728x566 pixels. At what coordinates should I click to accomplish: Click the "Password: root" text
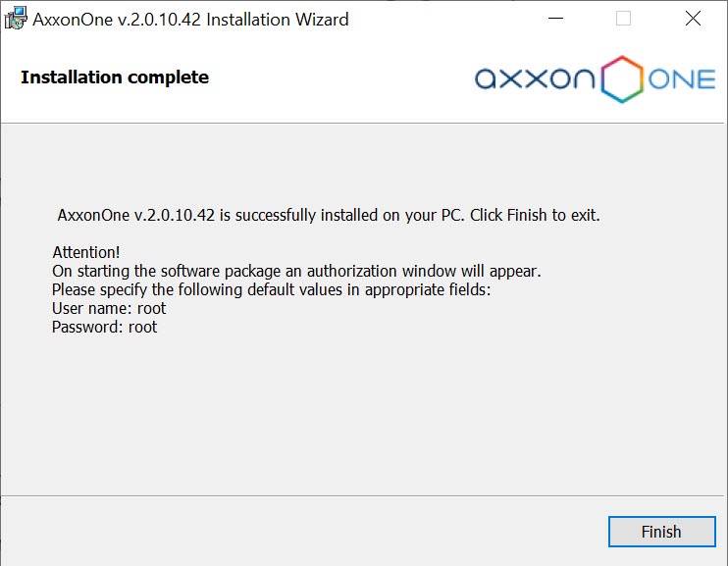coord(104,327)
